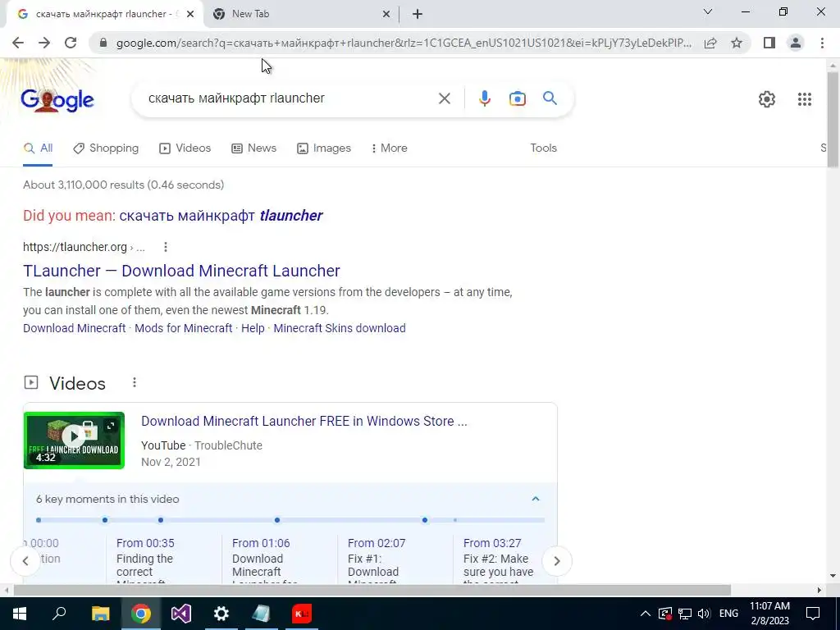The height and width of the screenshot is (630, 840).
Task: Open the red K taskbar app
Action: click(x=302, y=614)
